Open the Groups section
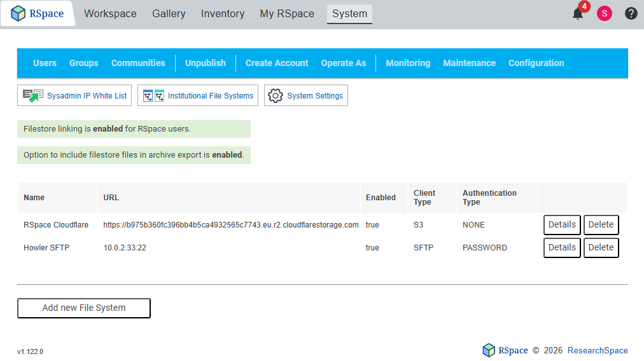The width and height of the screenshot is (644, 361). coord(84,63)
